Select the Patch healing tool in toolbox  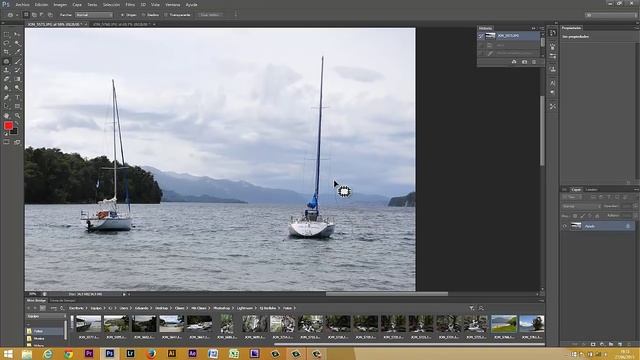click(7, 61)
